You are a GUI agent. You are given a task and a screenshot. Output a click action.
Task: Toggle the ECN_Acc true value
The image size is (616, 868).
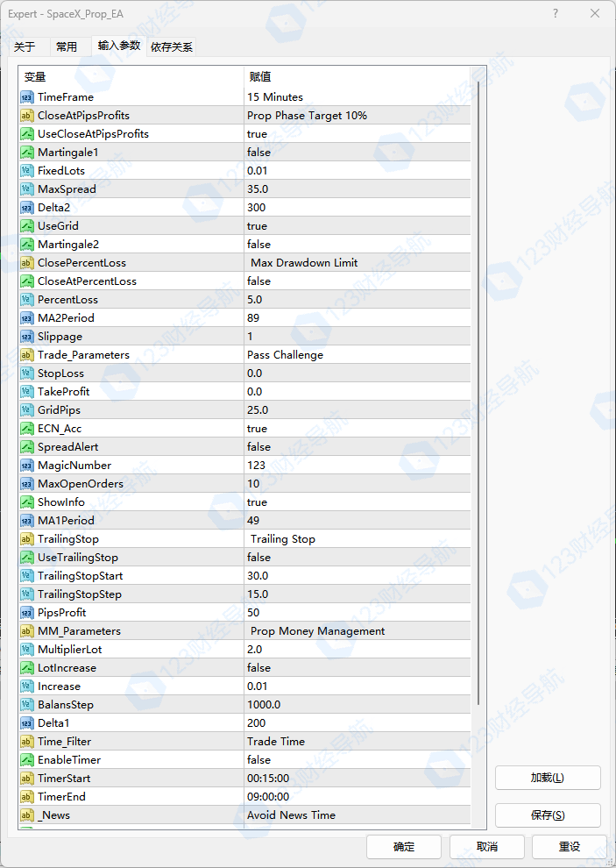click(x=357, y=429)
